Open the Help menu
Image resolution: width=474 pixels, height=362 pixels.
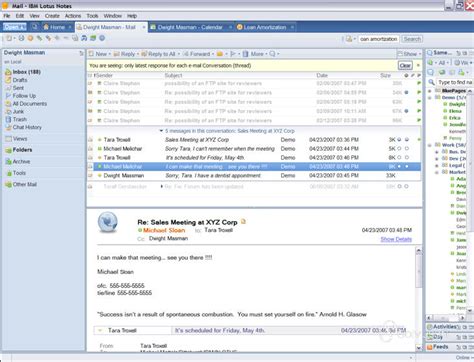coord(132,16)
